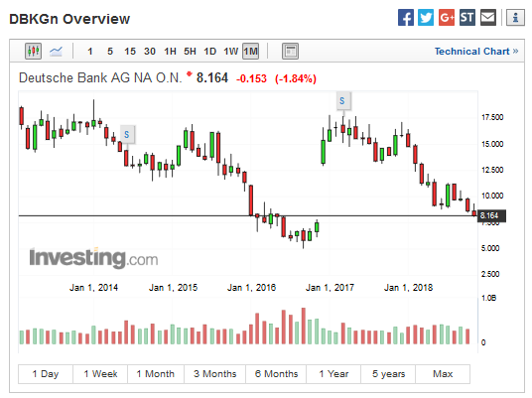Click the DBKGn Overview heading
This screenshot has height=398, width=532.
click(x=69, y=19)
